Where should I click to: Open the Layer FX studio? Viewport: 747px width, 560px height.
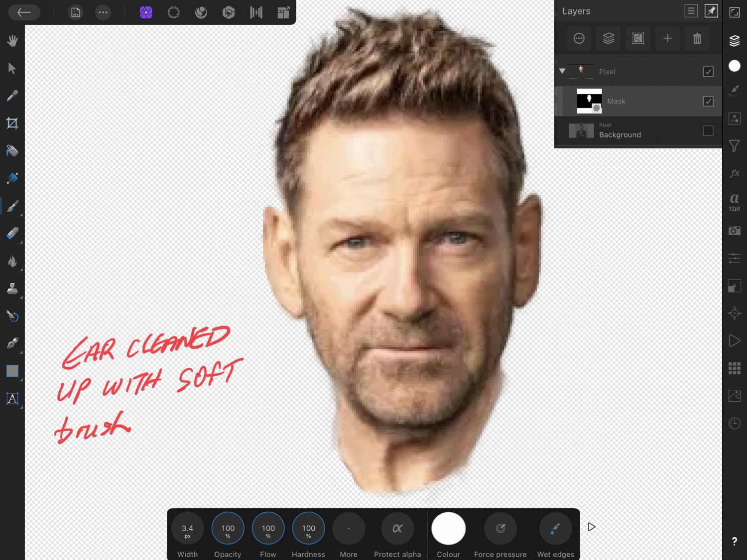click(735, 173)
